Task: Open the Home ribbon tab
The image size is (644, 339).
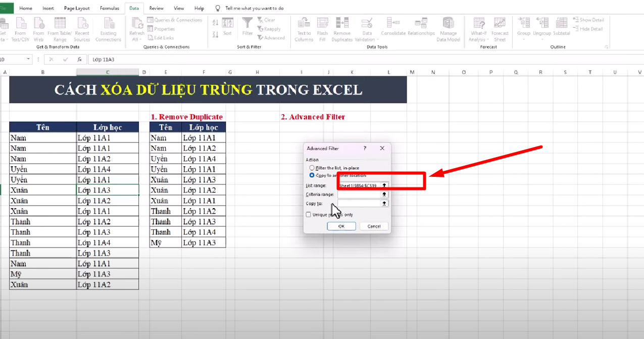Action: coord(25,8)
